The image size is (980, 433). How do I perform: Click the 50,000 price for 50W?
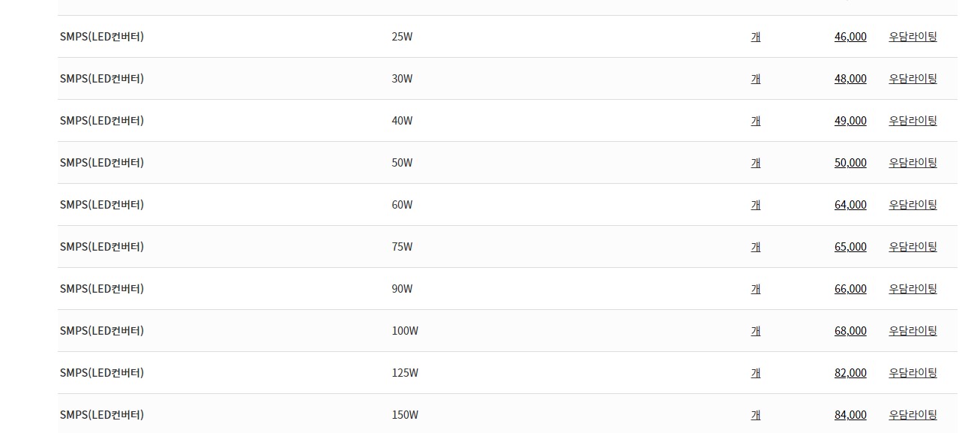pyautogui.click(x=850, y=163)
